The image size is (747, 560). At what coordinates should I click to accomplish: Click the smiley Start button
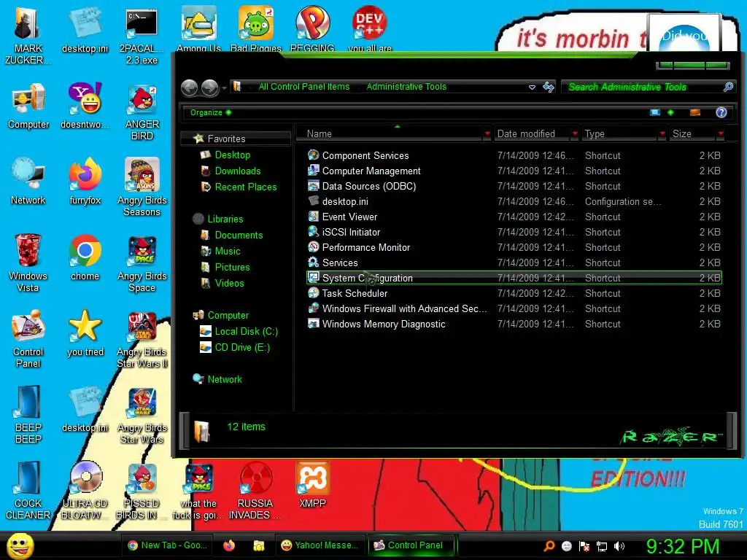click(x=20, y=545)
